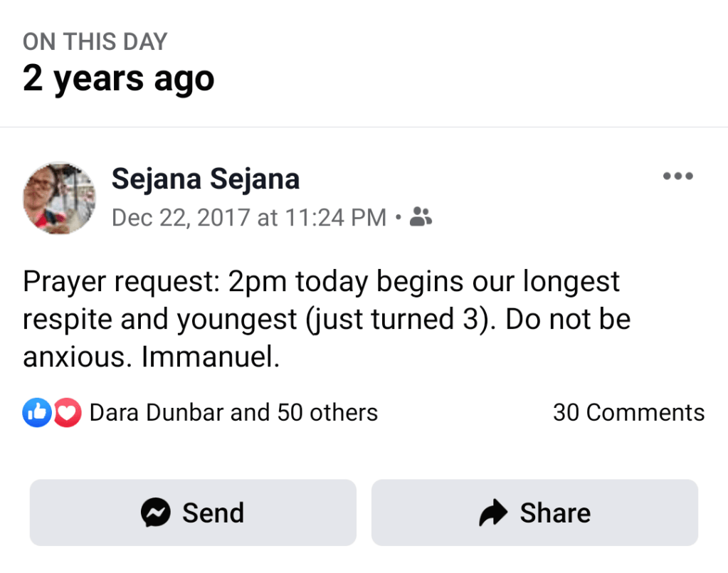The width and height of the screenshot is (728, 573).
Task: Click the arrow icon on Share button
Action: pos(493,512)
